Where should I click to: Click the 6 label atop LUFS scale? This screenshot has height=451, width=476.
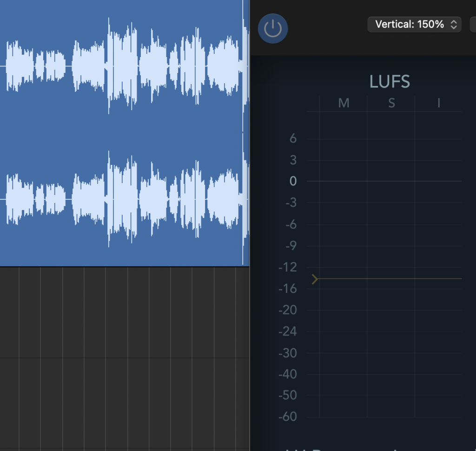point(293,138)
